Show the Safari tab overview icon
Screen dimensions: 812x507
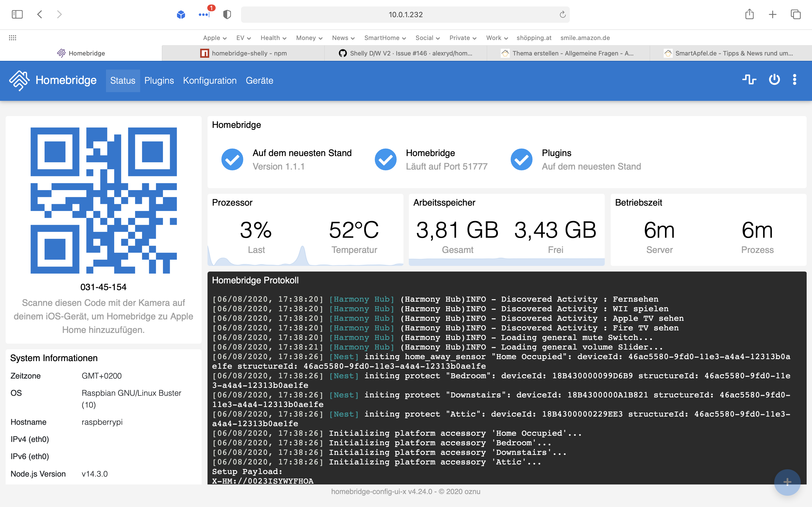pos(796,14)
